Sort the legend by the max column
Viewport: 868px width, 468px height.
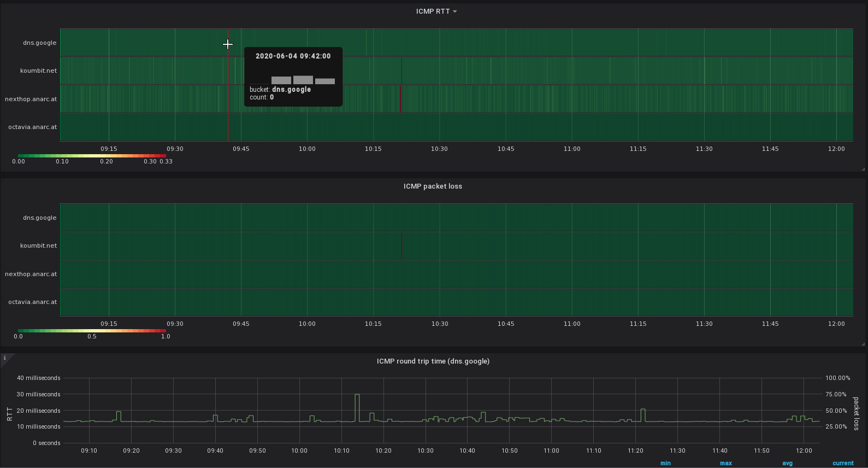[x=726, y=463]
